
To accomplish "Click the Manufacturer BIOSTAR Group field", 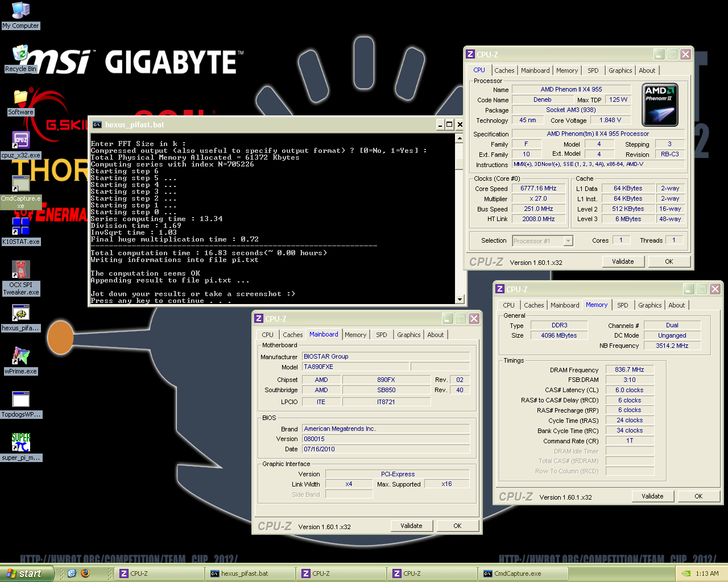I will tap(386, 356).
